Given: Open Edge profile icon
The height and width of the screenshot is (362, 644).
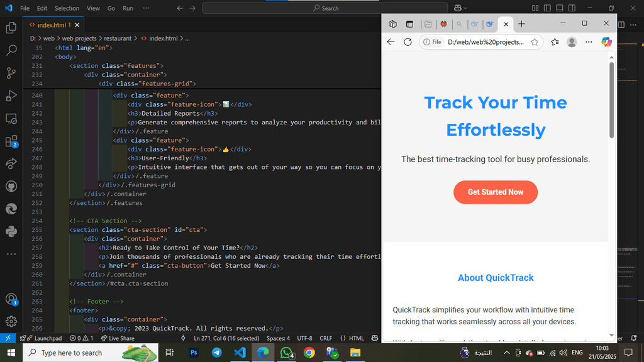Looking at the screenshot, I should point(572,42).
